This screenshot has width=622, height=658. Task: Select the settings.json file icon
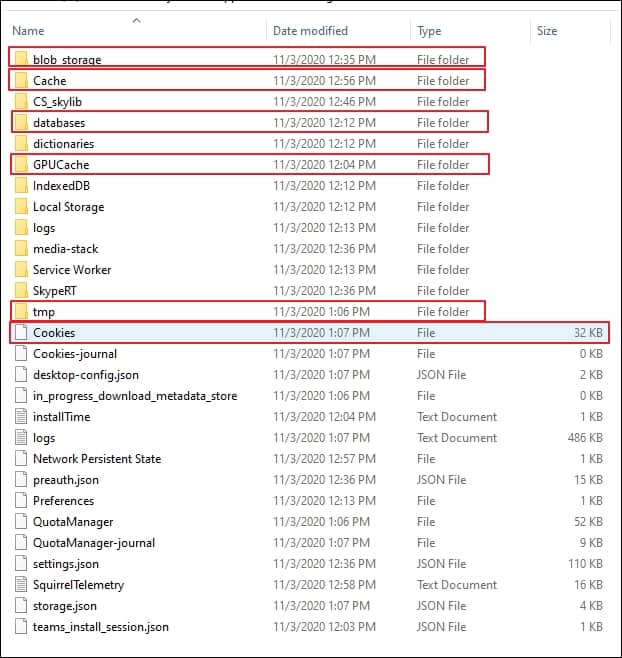pyautogui.click(x=20, y=564)
